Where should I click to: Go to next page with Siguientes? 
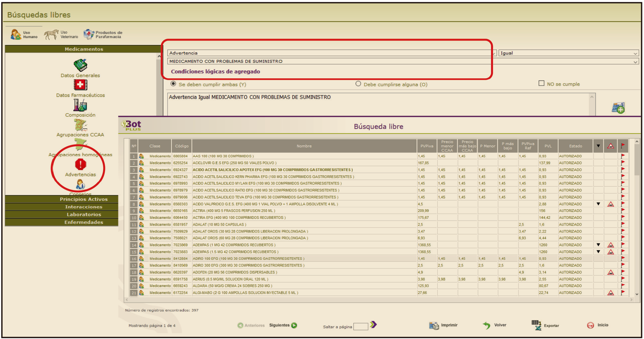coord(283,325)
